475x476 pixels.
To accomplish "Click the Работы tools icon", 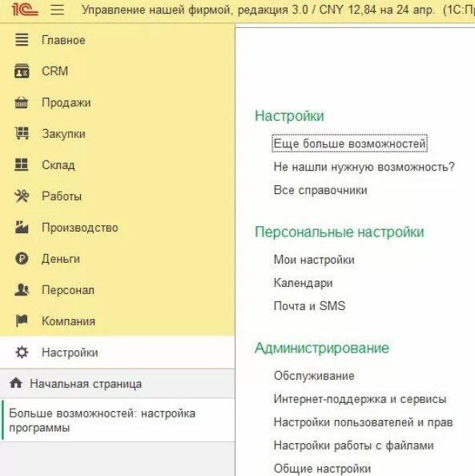I will (x=22, y=196).
